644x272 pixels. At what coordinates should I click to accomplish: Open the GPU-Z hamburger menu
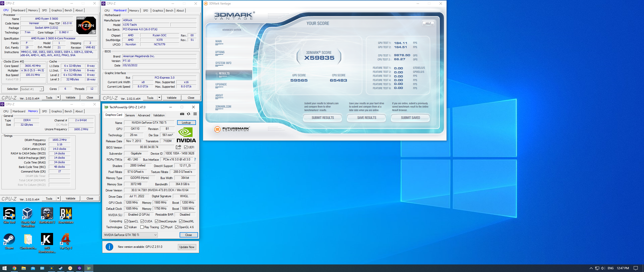pyautogui.click(x=195, y=114)
